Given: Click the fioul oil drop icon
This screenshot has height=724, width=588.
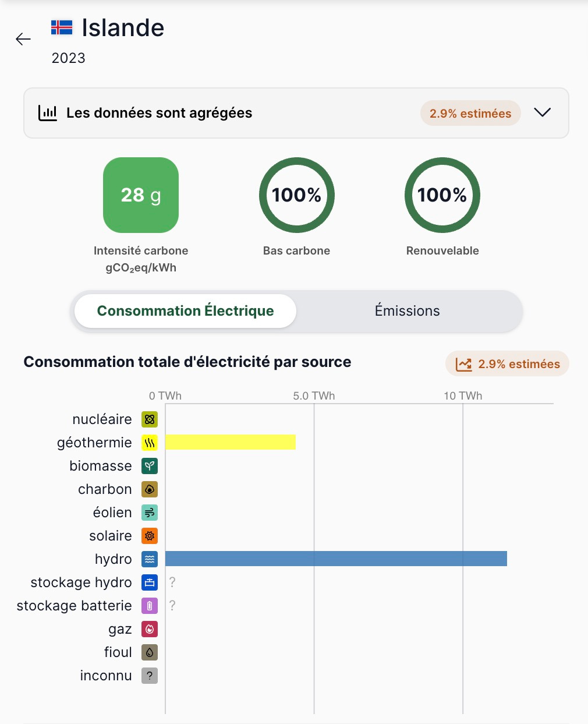Looking at the screenshot, I should coord(150,652).
